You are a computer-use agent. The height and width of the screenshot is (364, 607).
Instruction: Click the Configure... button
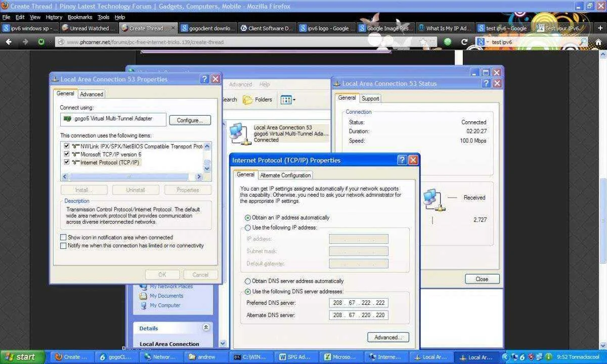point(190,120)
